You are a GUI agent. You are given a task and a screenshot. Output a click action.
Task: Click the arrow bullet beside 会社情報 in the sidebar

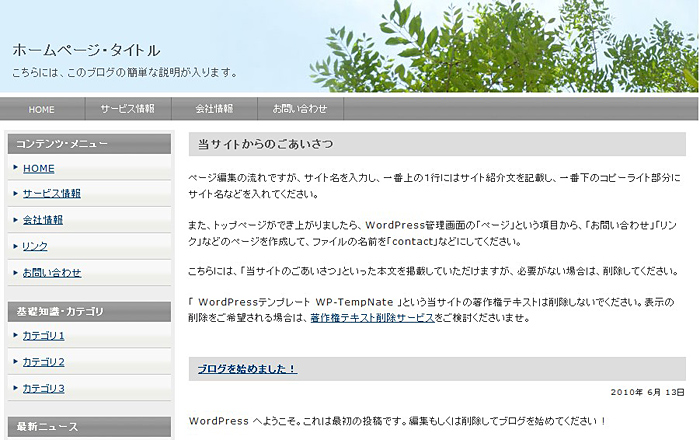(16, 220)
